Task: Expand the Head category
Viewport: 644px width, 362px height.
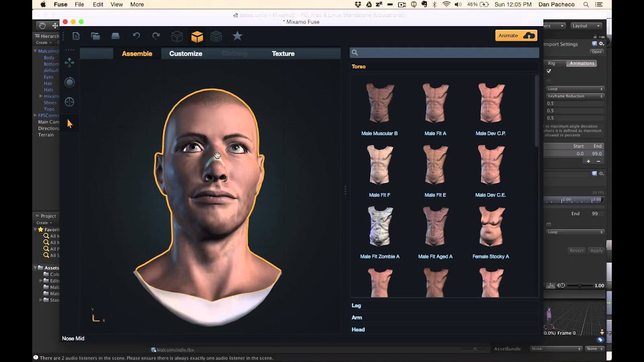Action: [x=358, y=330]
